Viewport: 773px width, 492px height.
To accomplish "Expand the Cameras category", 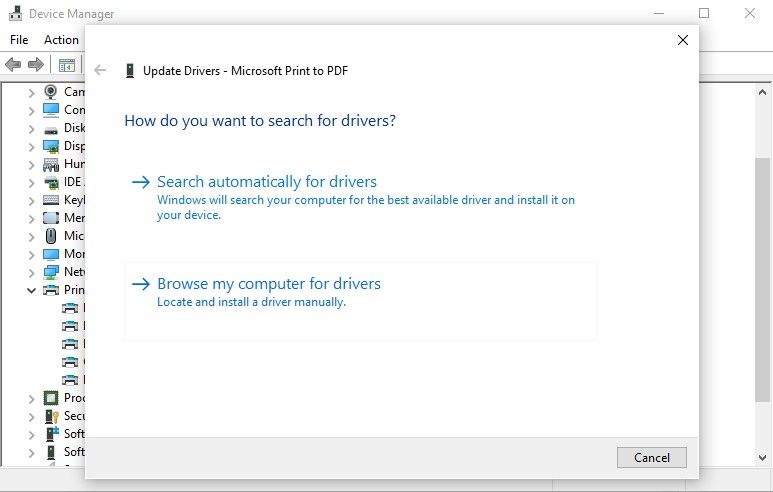I will [x=32, y=92].
